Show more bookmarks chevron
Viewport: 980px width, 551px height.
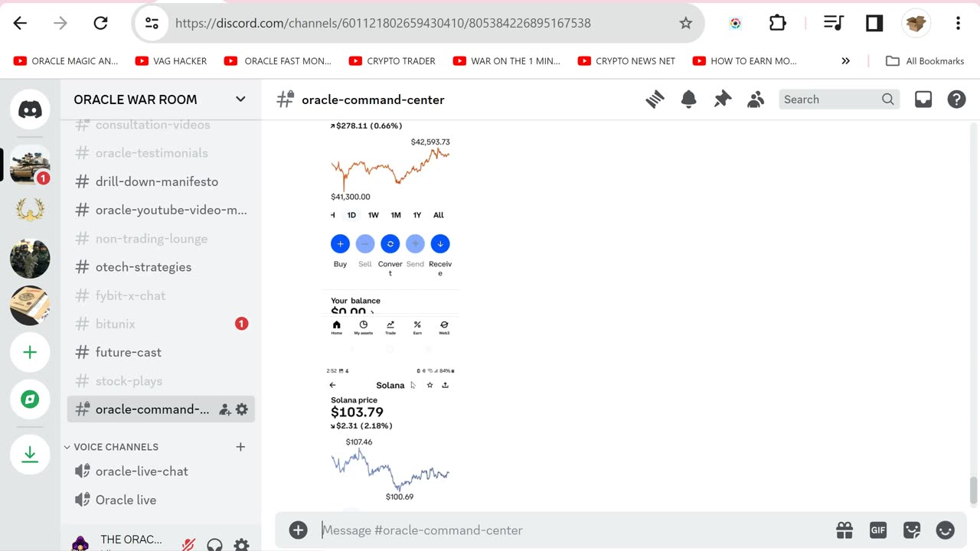845,61
